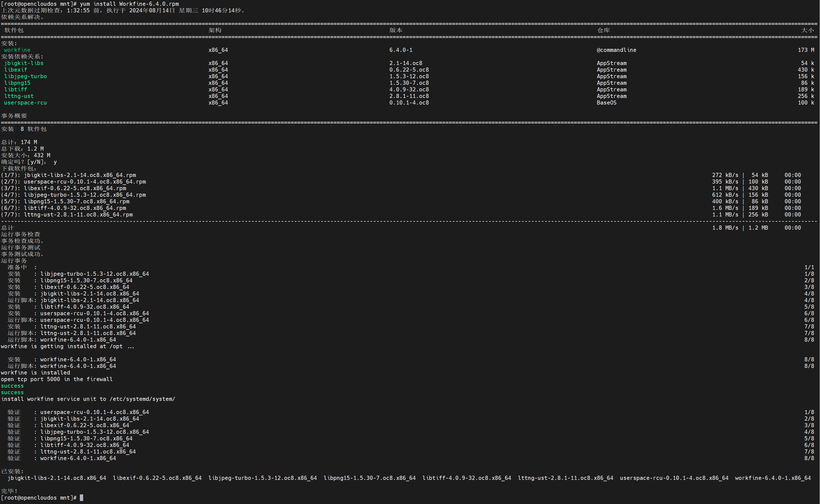Click the 6.4.0-1 version value

[401, 50]
